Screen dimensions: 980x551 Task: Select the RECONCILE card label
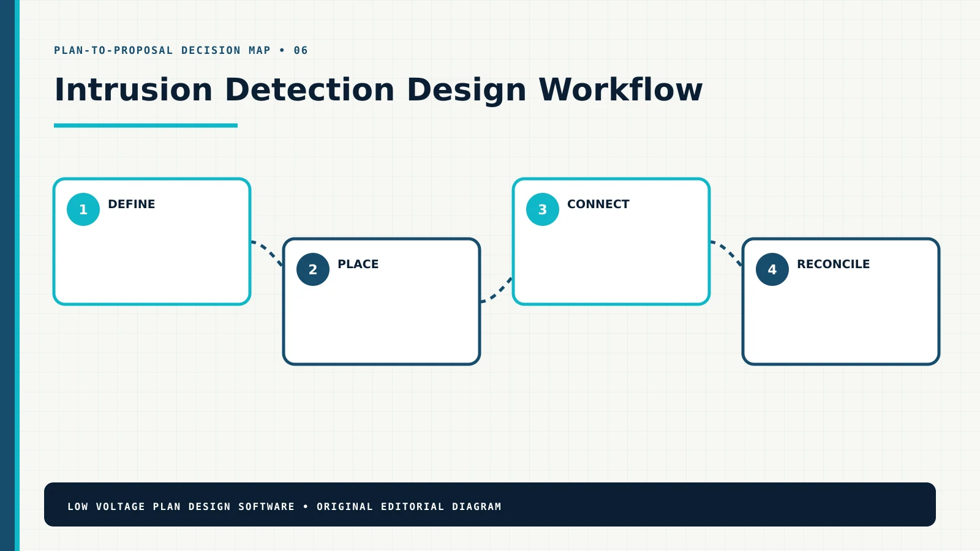click(x=834, y=264)
